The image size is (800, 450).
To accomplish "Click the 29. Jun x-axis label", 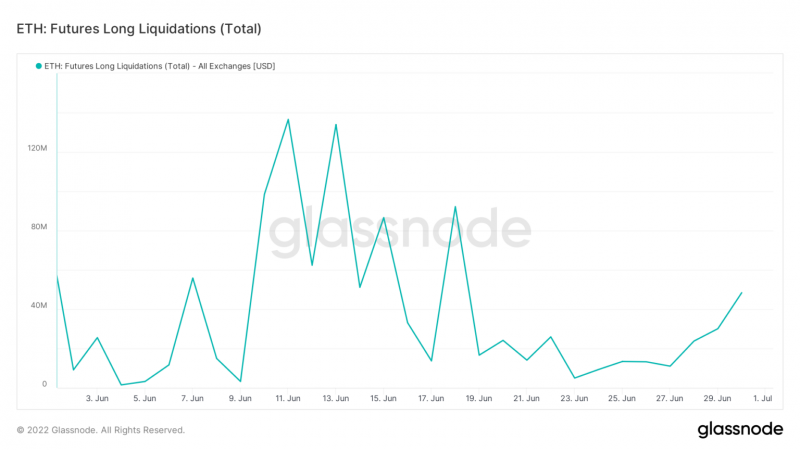I will click(x=717, y=398).
